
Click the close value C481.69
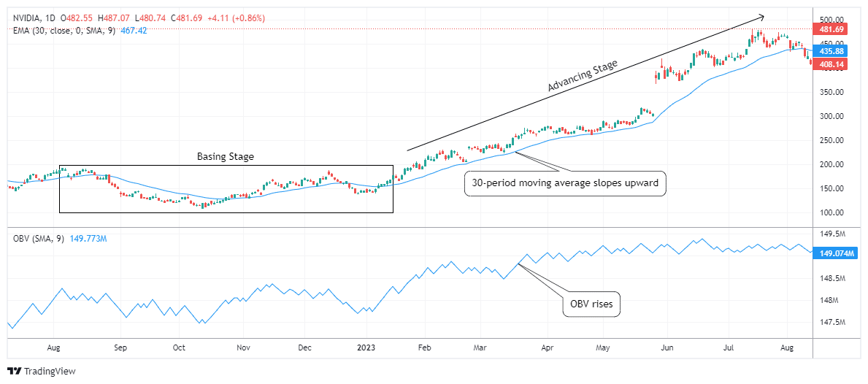[185, 18]
